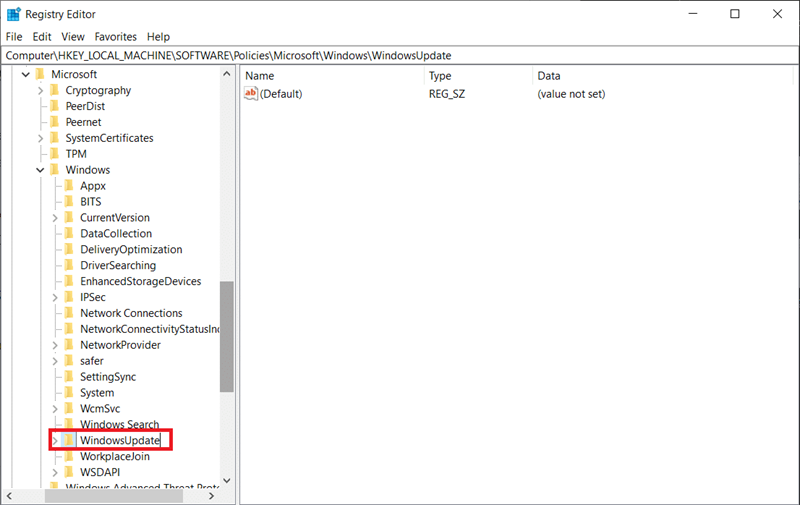The width and height of the screenshot is (801, 506).
Task: Click the registry path address bar
Action: [x=400, y=55]
